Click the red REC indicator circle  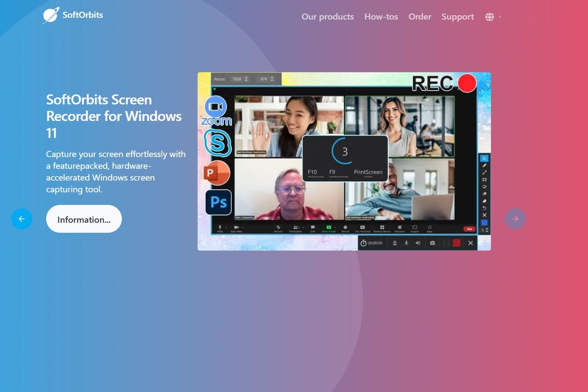tap(467, 83)
